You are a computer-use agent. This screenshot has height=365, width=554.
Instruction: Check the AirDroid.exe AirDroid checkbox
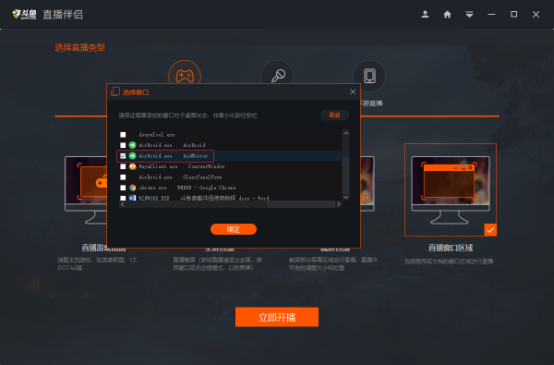pos(123,145)
